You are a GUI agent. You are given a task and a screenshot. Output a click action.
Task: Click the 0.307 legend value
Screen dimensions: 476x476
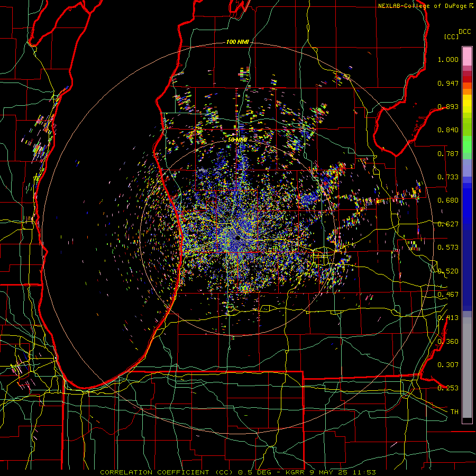448,365
